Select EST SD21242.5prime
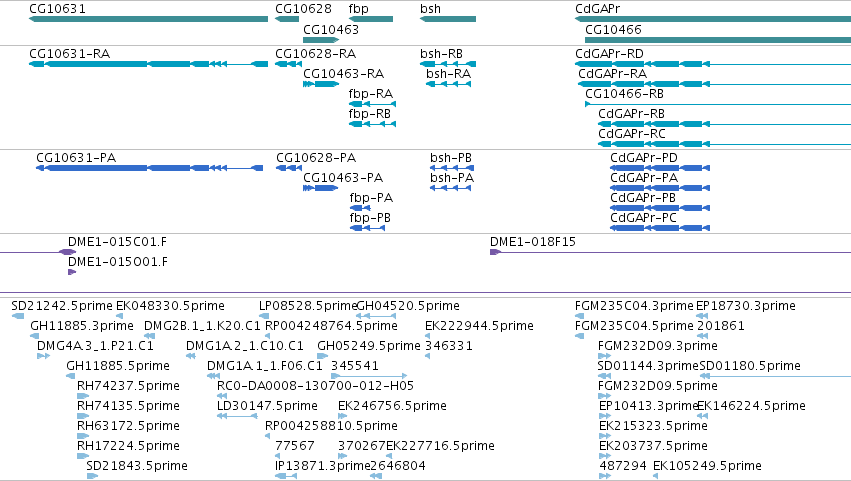Screen dimensions: 851x481 [17, 316]
